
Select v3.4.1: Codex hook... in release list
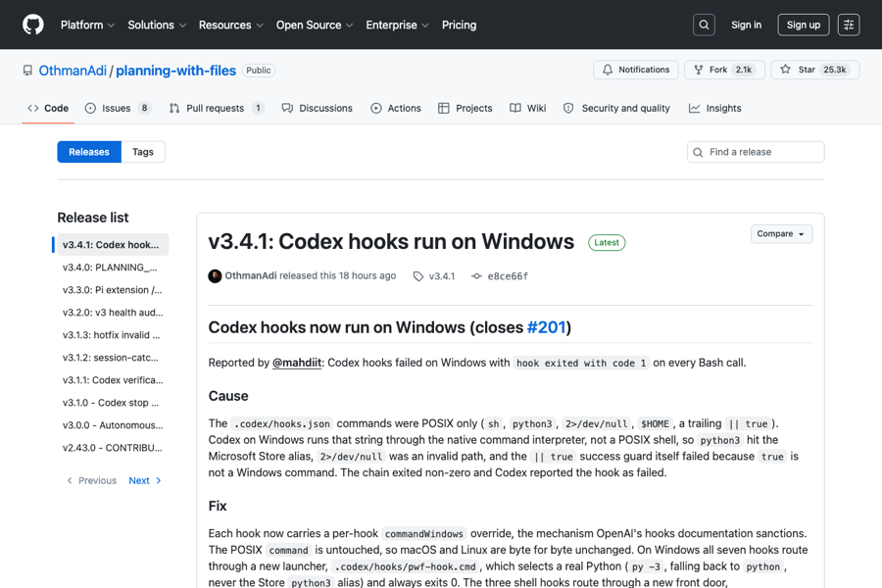pos(111,245)
